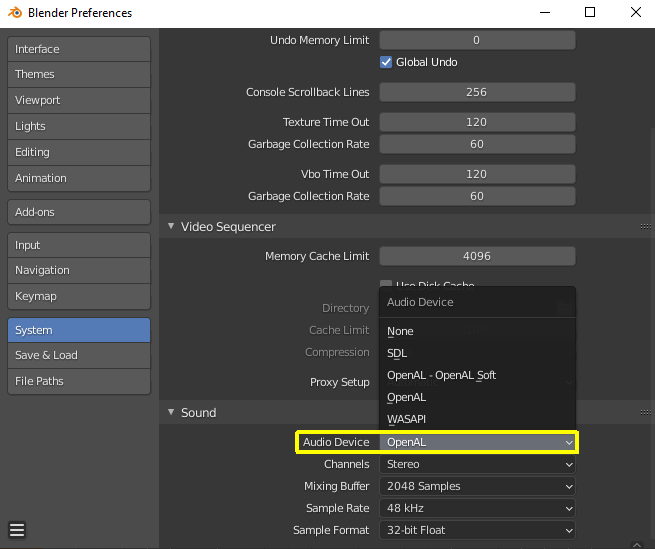Viewport: 655px width, 549px height.
Task: Switch to Lights preferences
Action: [x=79, y=126]
